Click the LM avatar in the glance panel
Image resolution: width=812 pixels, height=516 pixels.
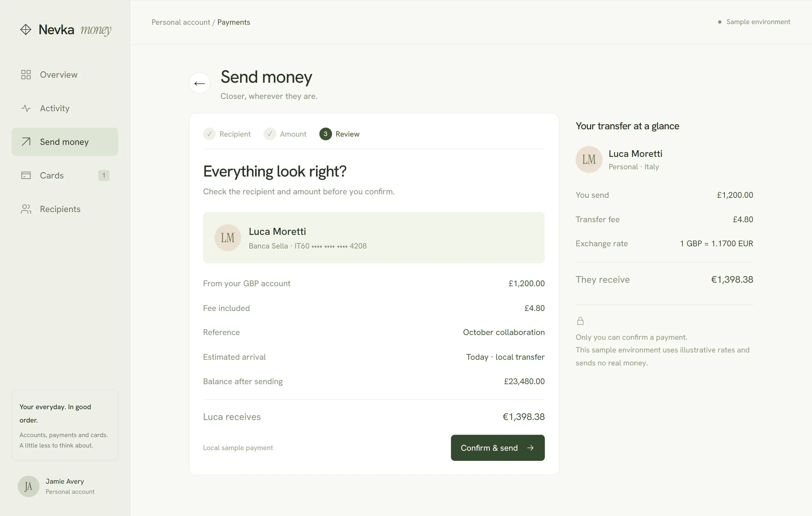(x=589, y=159)
